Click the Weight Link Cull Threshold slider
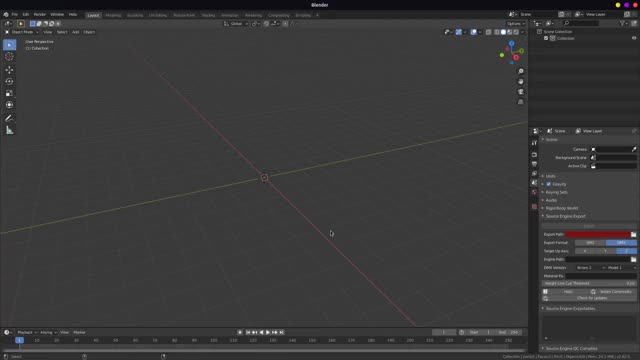The width and height of the screenshot is (640, 360). [x=589, y=283]
